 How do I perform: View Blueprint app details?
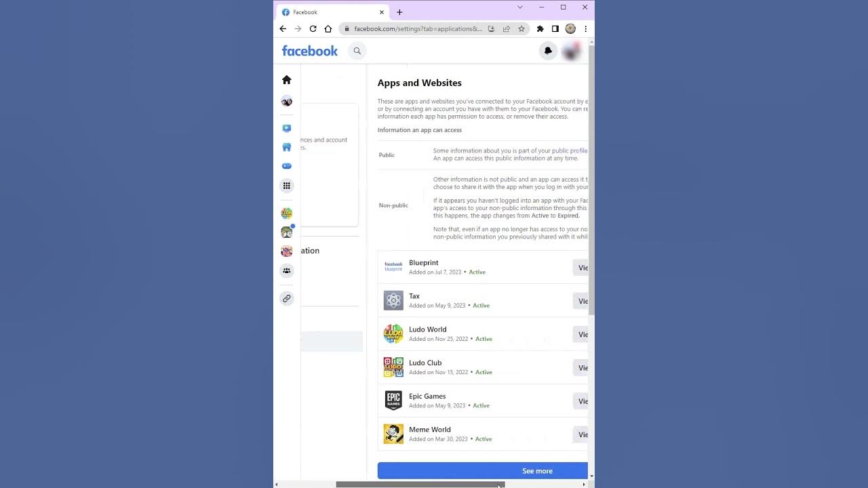coord(580,268)
